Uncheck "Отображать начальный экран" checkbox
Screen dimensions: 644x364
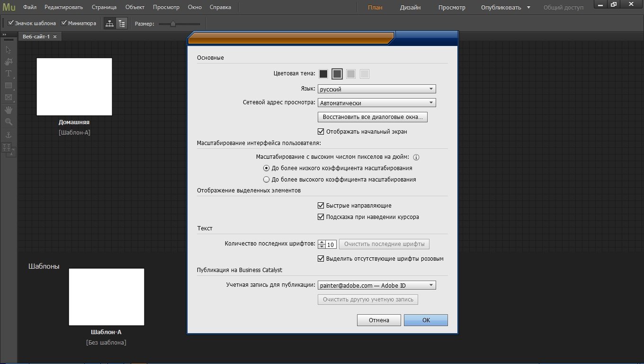(321, 132)
